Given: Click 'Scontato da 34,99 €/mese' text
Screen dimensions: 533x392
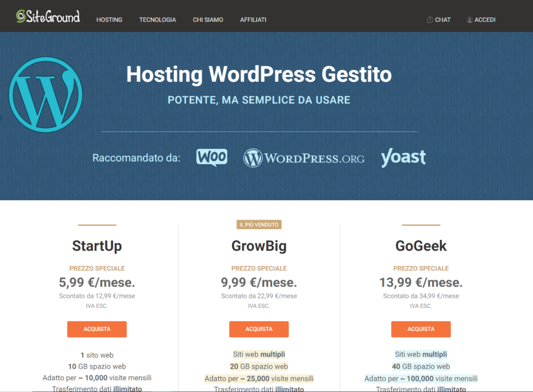Looking at the screenshot, I should (421, 296).
